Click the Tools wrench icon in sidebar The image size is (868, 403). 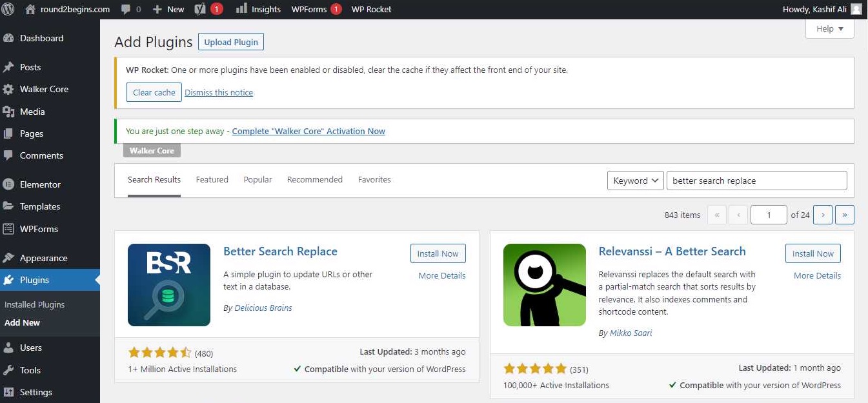pos(9,370)
